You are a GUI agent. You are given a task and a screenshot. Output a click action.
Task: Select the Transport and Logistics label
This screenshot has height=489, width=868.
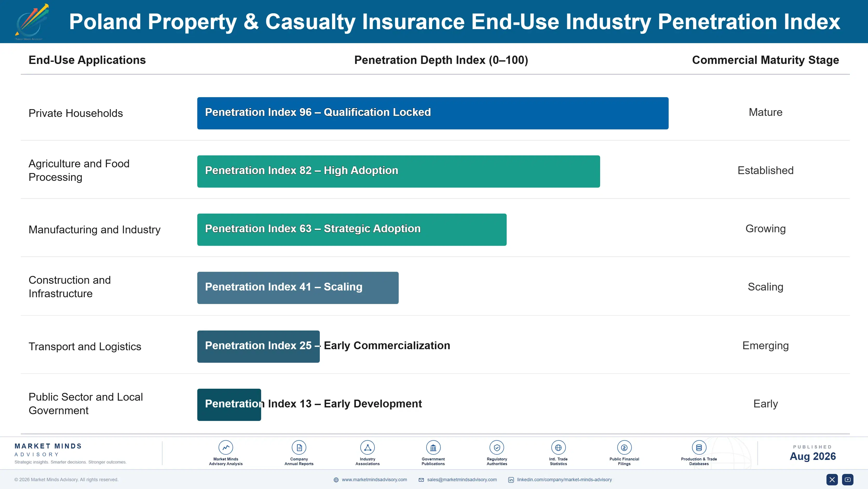click(x=85, y=347)
